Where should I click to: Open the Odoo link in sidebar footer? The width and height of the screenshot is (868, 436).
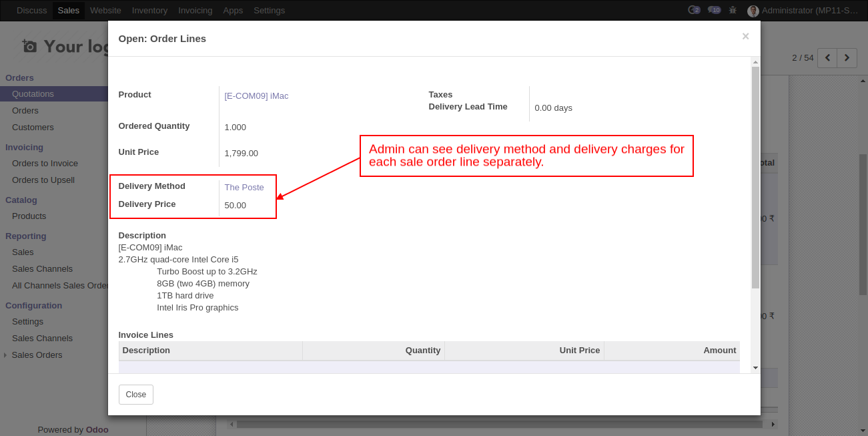tap(97, 430)
